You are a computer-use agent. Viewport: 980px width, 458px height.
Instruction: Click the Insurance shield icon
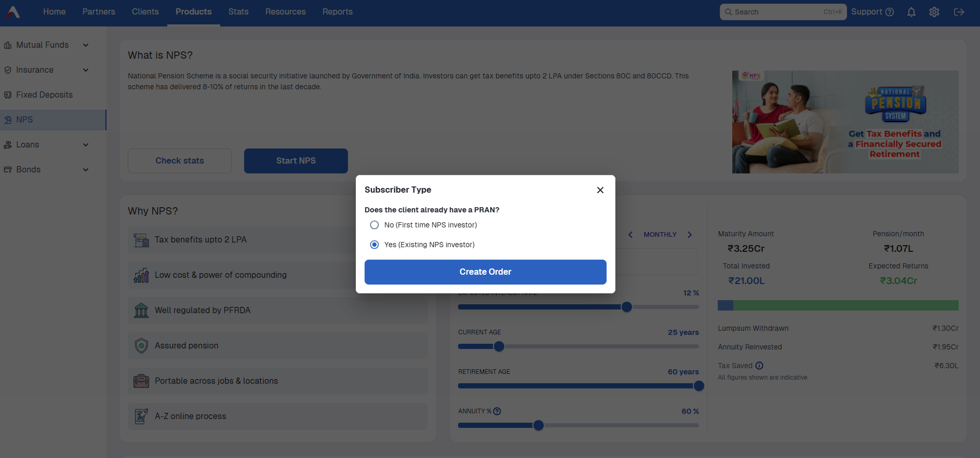pos(8,70)
